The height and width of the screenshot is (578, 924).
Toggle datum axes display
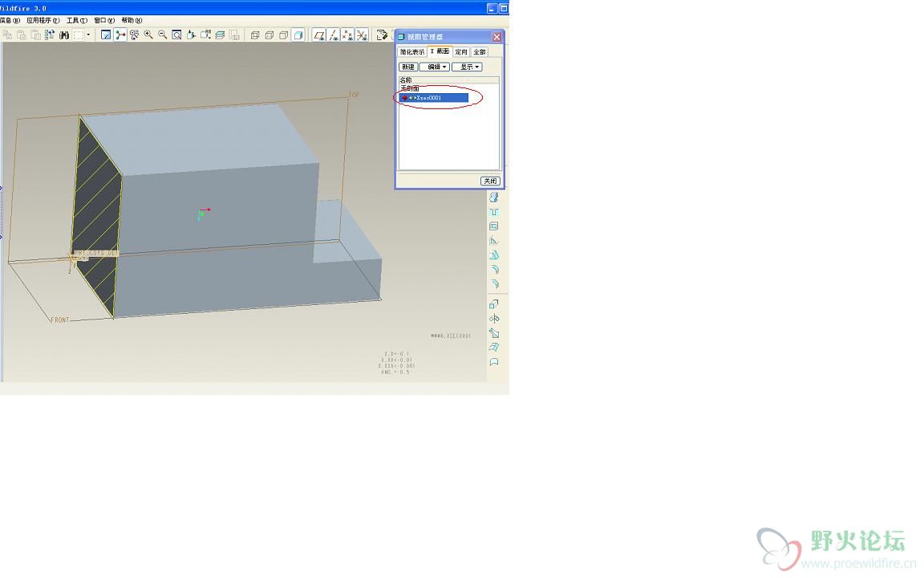tap(334, 35)
